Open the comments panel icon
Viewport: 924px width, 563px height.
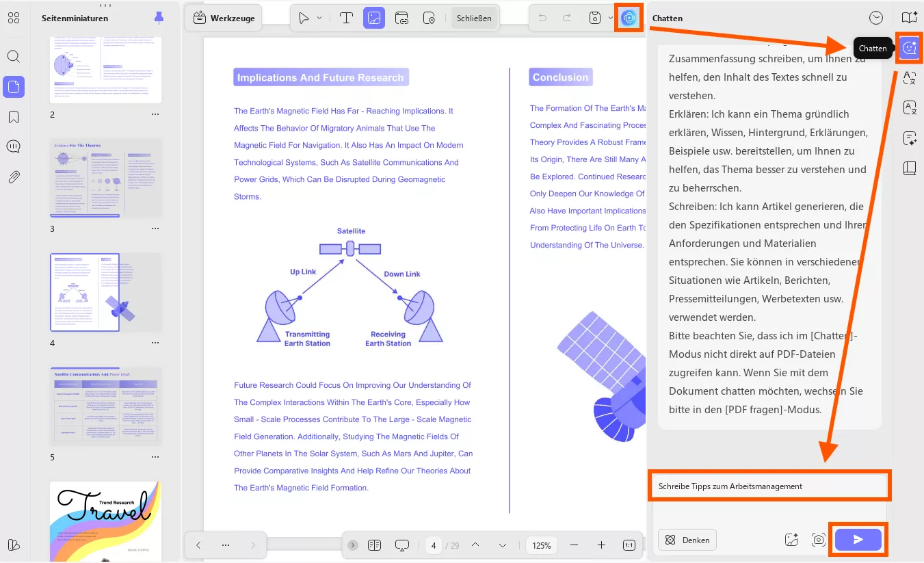(14, 147)
